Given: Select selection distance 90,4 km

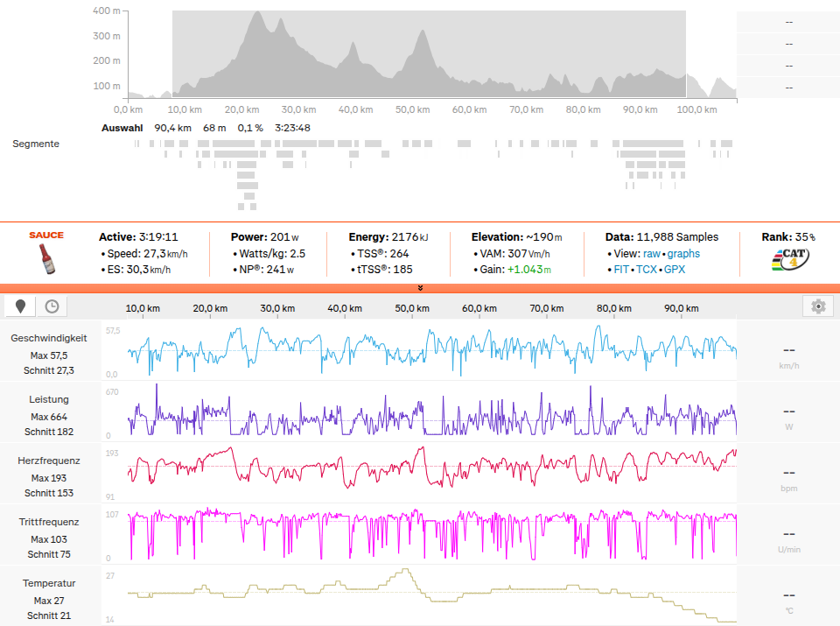Looking at the screenshot, I should tap(172, 128).
